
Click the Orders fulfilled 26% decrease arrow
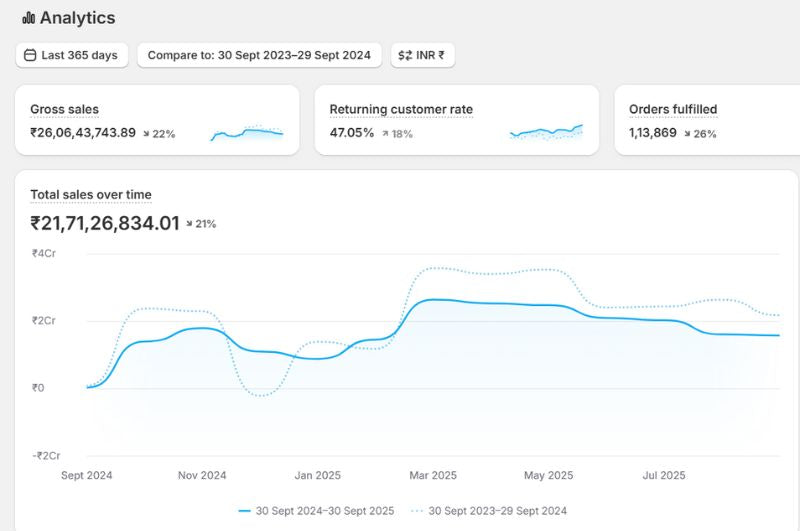click(688, 133)
